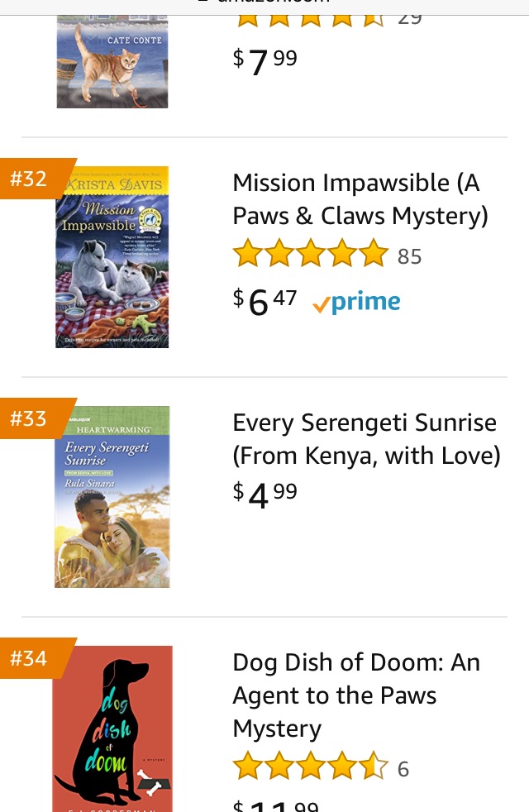Open the Mission Impawsible book cover thumbnail
The height and width of the screenshot is (812, 529).
pyautogui.click(x=112, y=257)
